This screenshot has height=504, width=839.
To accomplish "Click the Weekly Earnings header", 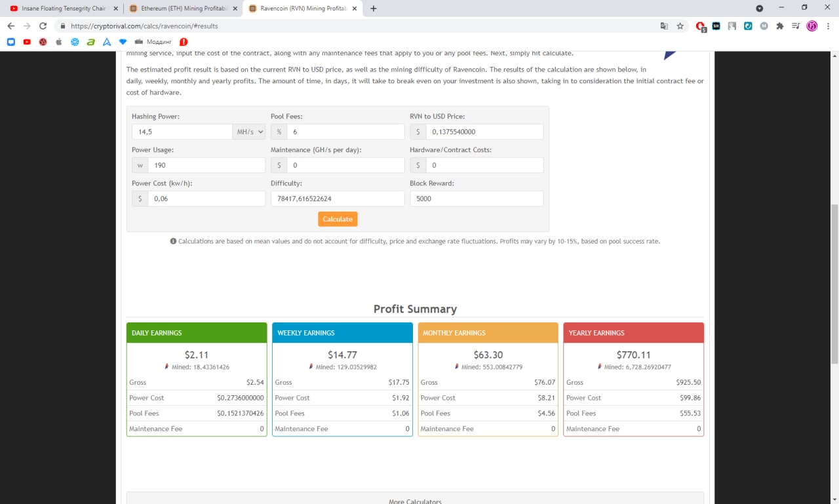I will coord(342,332).
